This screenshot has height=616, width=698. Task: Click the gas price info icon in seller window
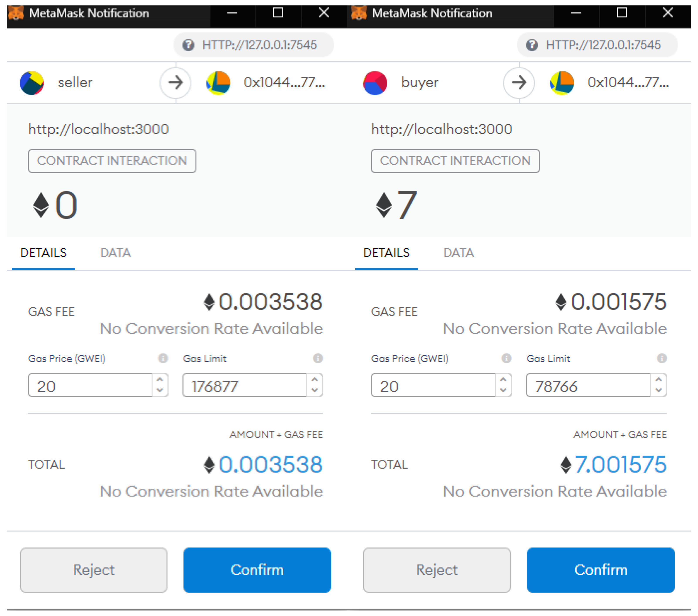[x=163, y=358]
